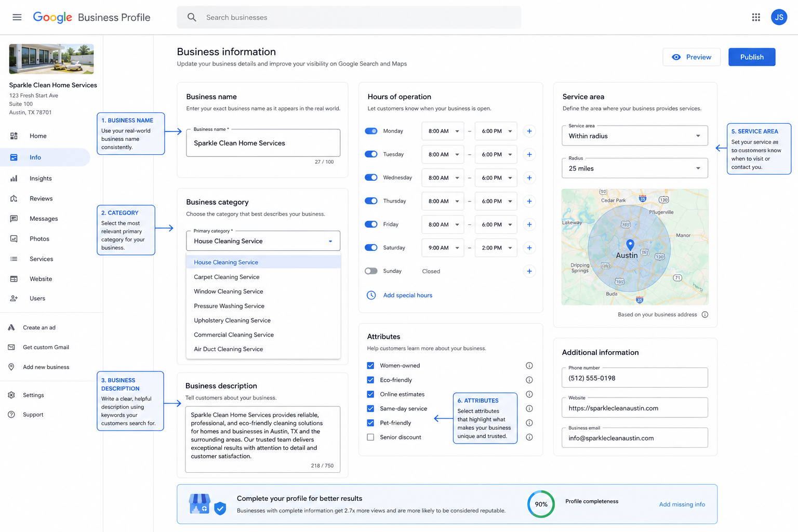798x532 pixels.
Task: Open the Primary category dropdown
Action: pyautogui.click(x=263, y=241)
